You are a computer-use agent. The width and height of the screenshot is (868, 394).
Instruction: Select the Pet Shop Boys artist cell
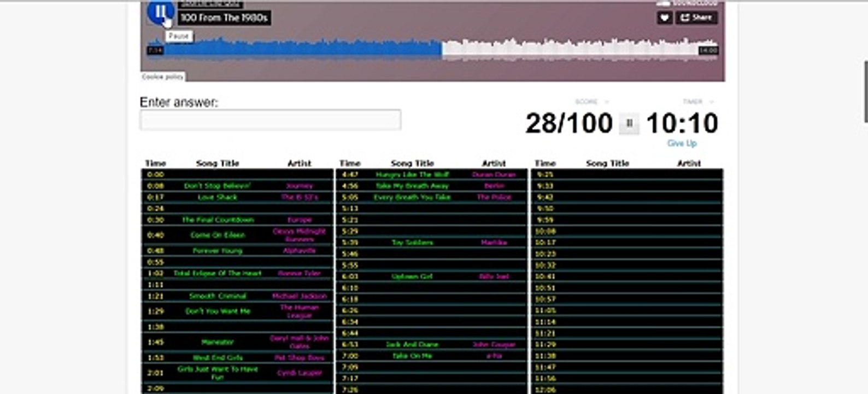299,358
